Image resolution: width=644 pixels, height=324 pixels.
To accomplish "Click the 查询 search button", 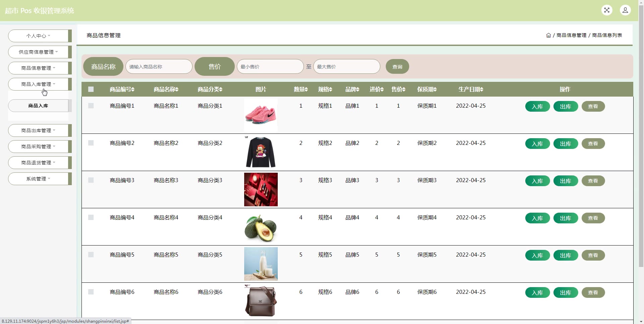I will coord(397,66).
